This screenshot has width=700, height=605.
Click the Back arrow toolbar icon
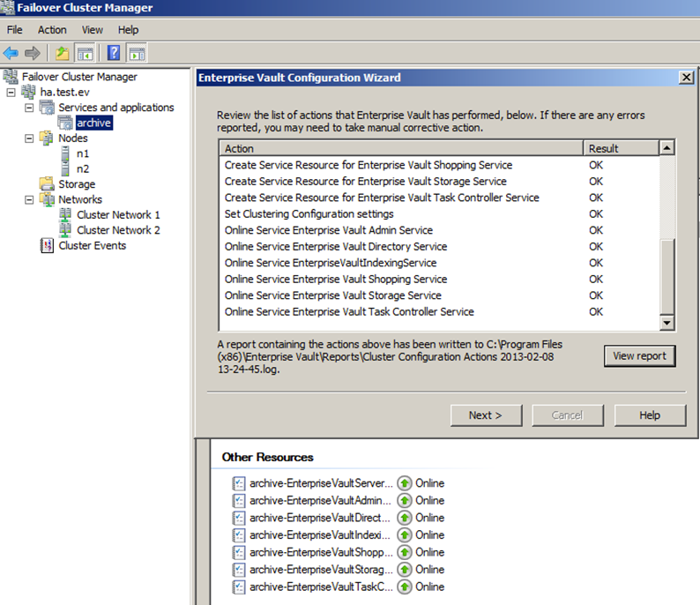11,53
